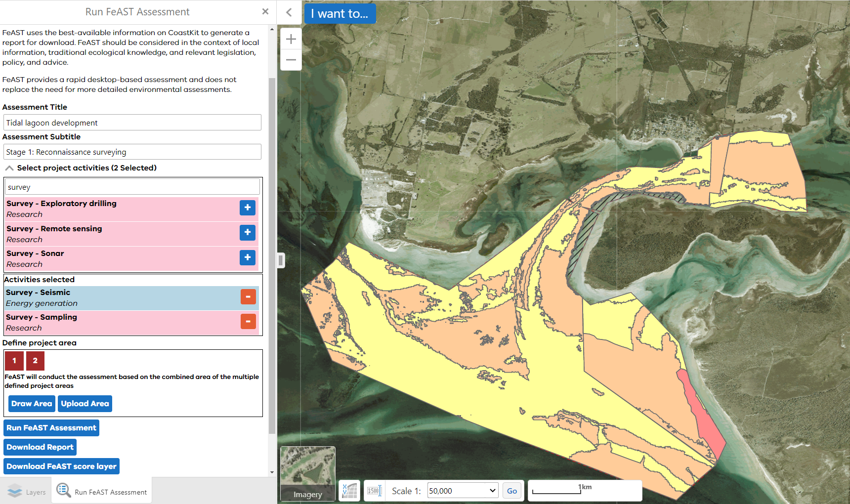Add Survey - Remote sensing activity
Image resolution: width=850 pixels, height=504 pixels.
pyautogui.click(x=248, y=232)
